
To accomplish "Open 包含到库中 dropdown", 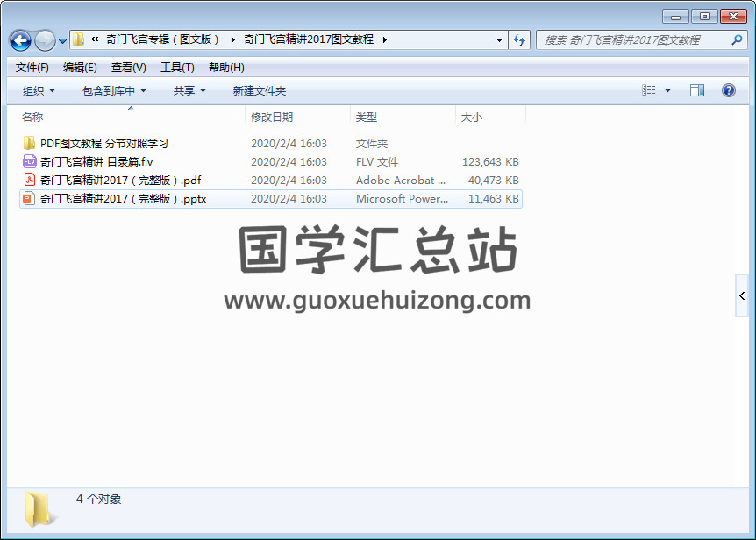I will 114,90.
